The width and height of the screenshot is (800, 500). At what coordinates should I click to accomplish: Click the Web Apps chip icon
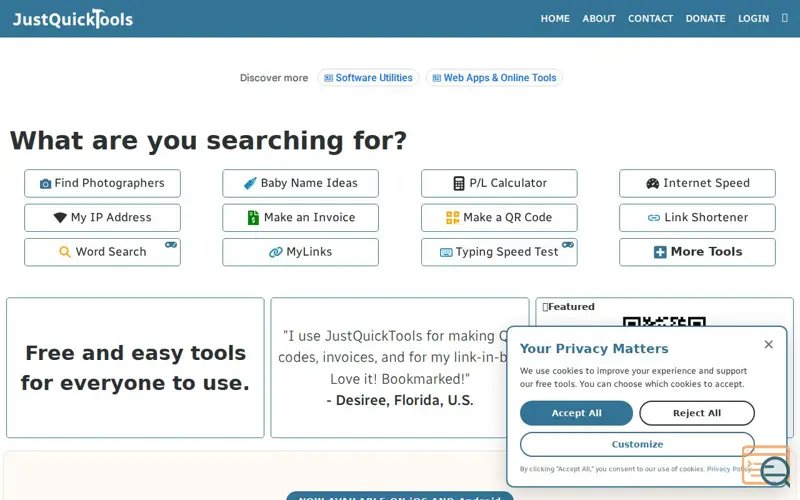(437, 78)
